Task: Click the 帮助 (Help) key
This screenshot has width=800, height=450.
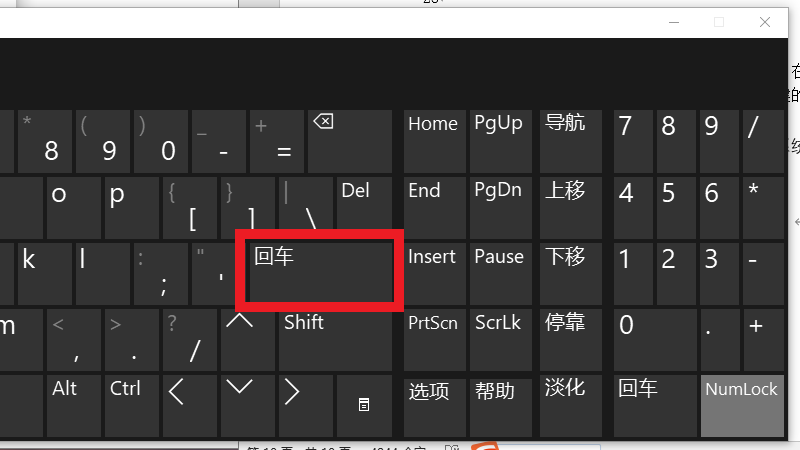Action: [x=498, y=405]
